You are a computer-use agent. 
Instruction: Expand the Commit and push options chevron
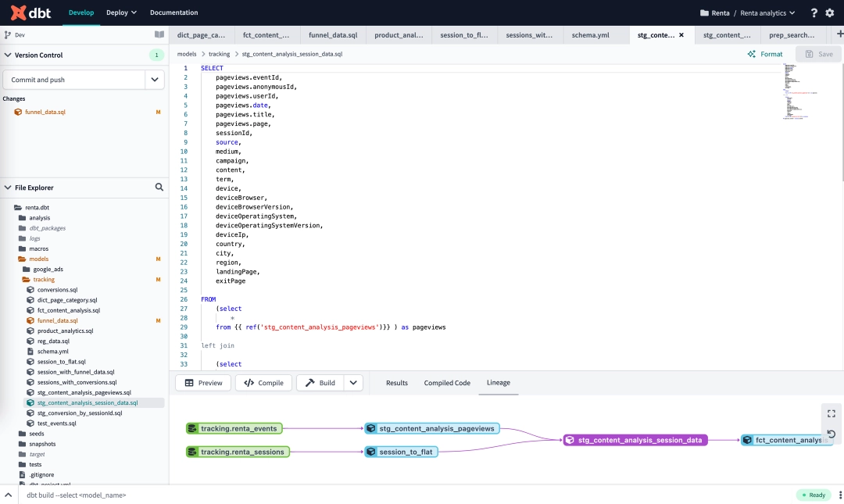click(x=154, y=79)
